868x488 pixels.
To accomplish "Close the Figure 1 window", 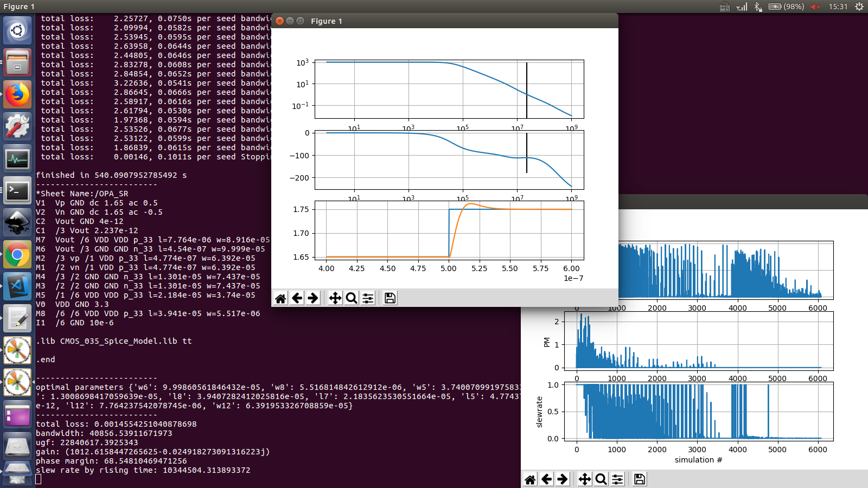I will click(x=279, y=21).
